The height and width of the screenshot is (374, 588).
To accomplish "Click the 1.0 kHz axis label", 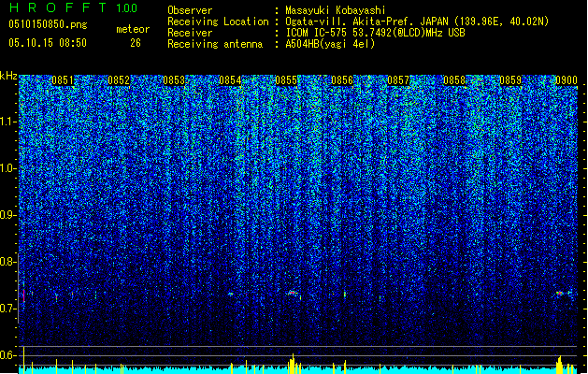I will (7, 168).
